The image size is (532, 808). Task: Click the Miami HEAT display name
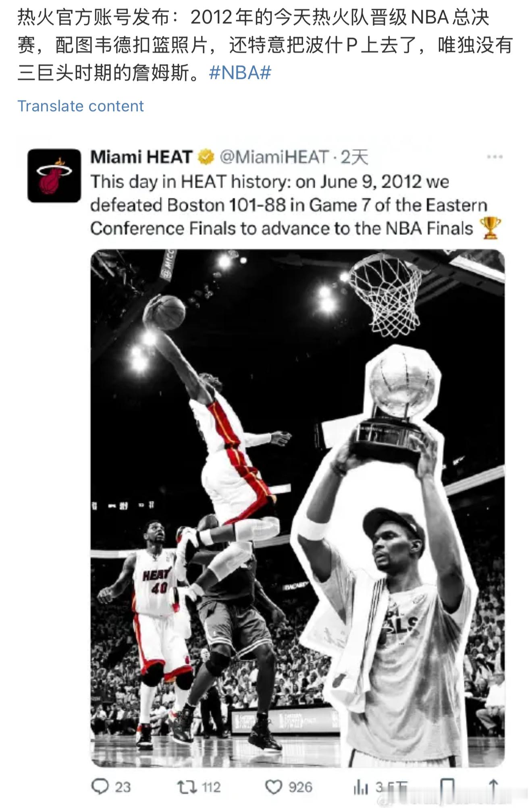(x=141, y=157)
